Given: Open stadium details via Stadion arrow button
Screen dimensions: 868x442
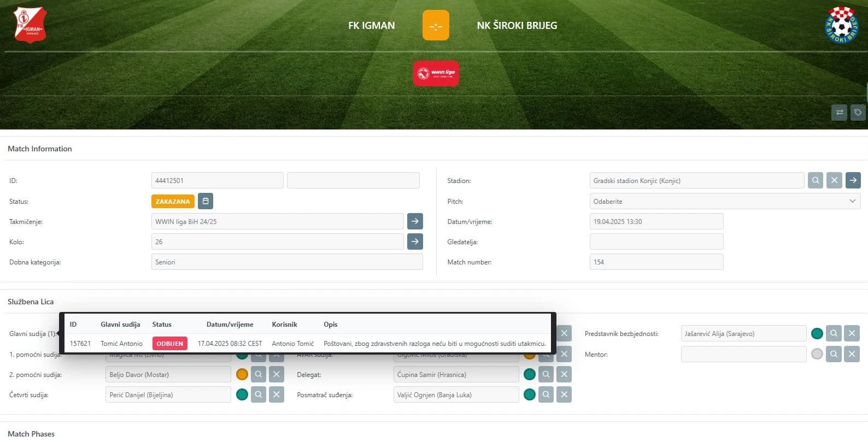Looking at the screenshot, I should [x=853, y=180].
